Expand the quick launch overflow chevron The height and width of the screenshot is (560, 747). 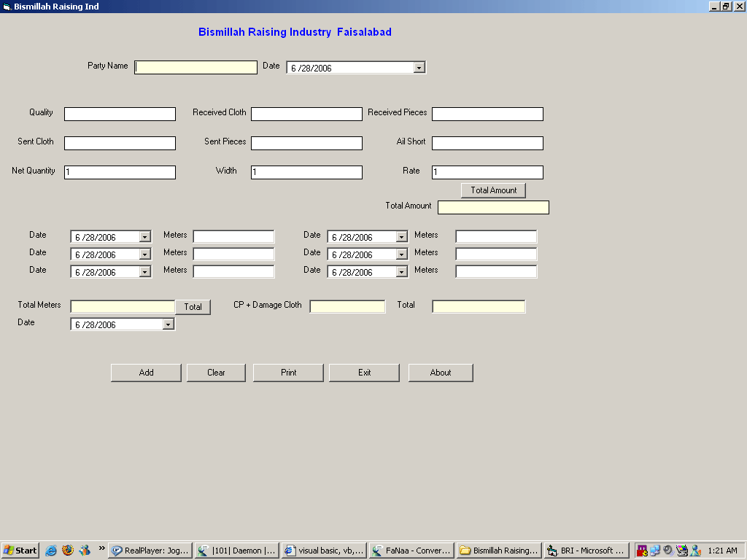[x=101, y=548]
